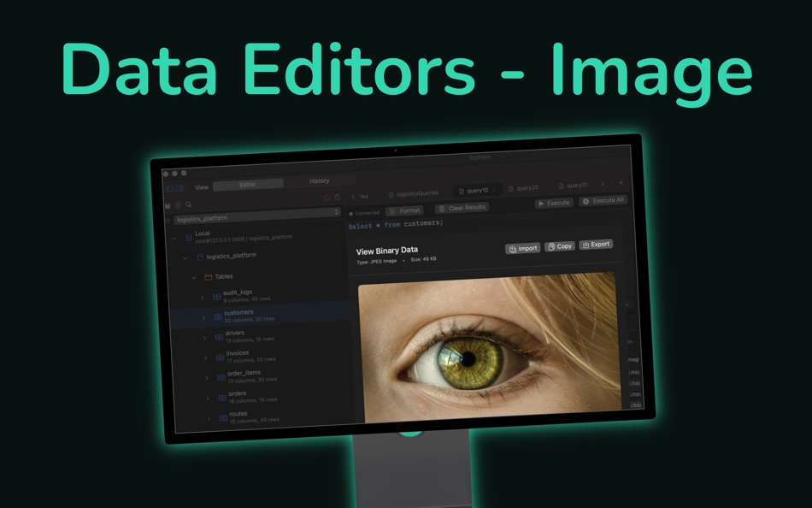Click the refresh icon in the top toolbar

337,198
